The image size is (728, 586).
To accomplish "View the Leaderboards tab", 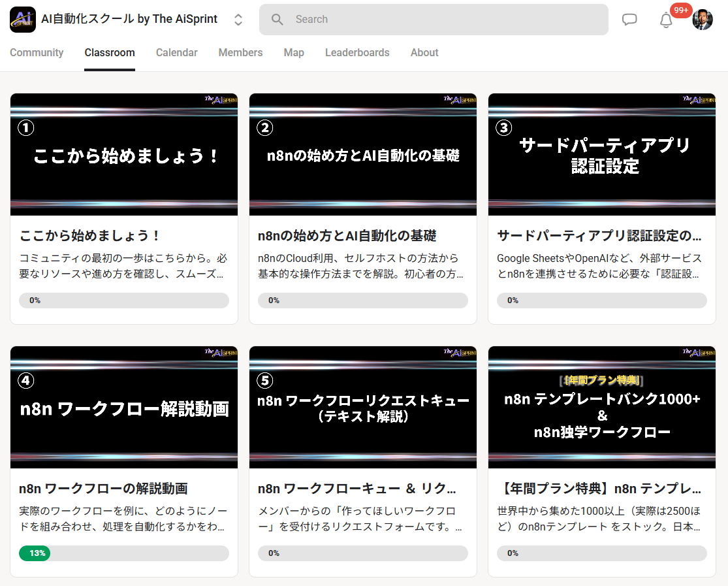I will coord(357,52).
